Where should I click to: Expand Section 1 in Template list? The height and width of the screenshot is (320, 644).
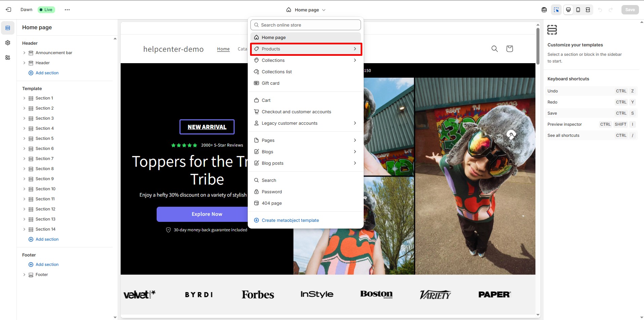[24, 98]
